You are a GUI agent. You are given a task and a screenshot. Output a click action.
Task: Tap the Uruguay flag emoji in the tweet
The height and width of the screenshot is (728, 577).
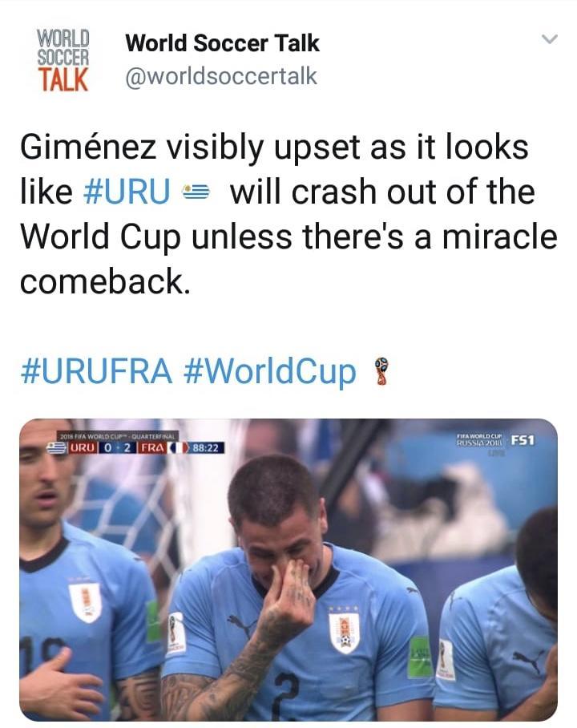[196, 192]
